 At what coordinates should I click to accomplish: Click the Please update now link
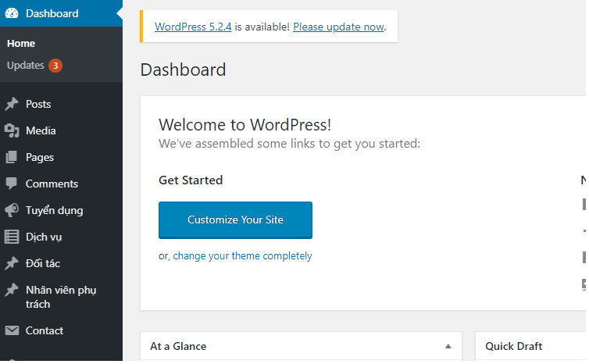[338, 27]
